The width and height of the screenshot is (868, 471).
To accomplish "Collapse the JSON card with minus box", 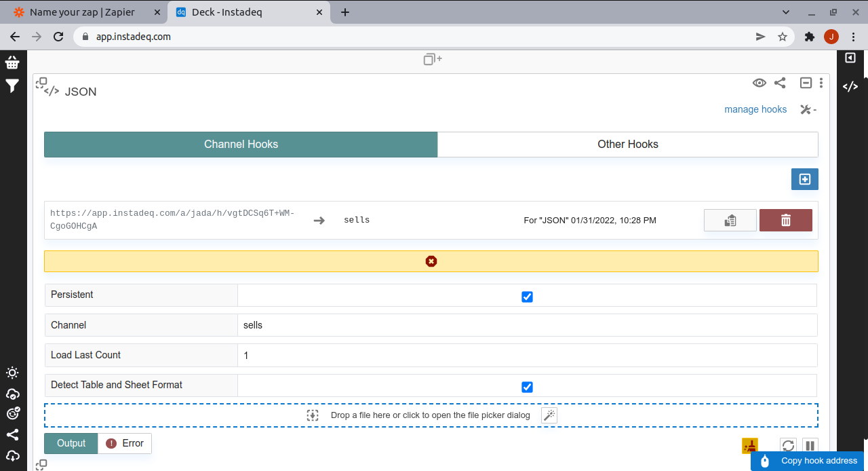I will tap(806, 83).
